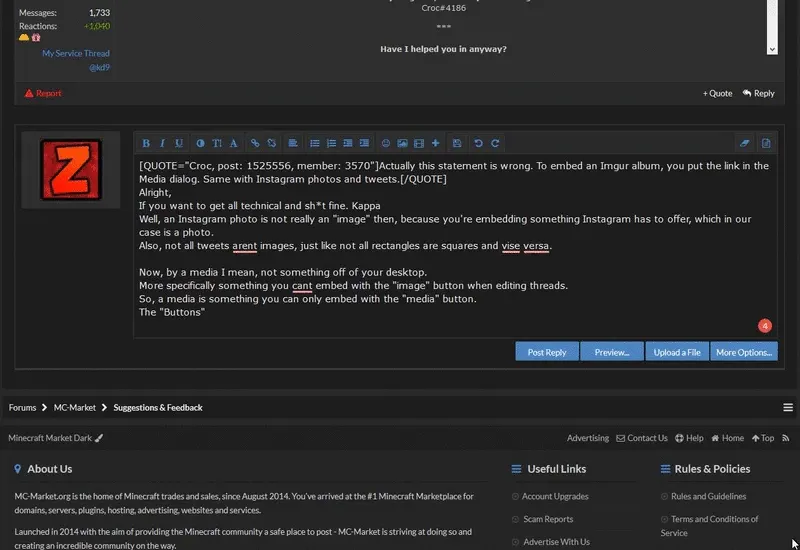Open Suggestions & Feedback breadcrumb

coord(158,408)
